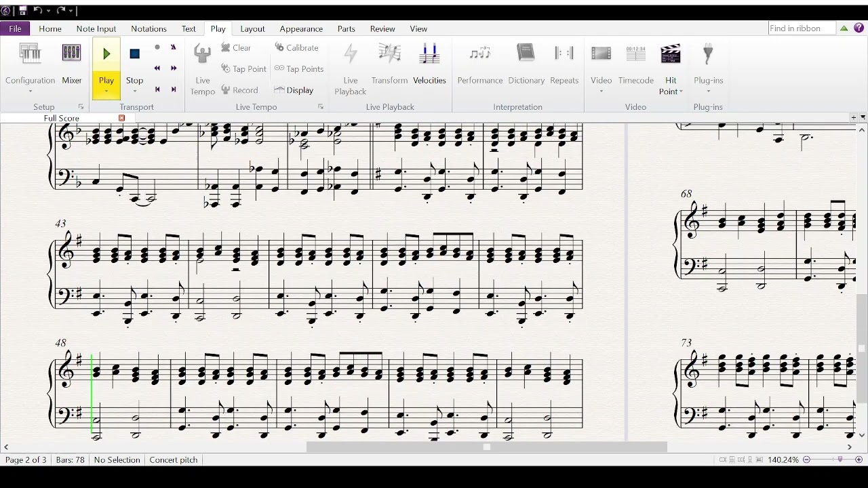Image resolution: width=868 pixels, height=488 pixels.
Task: Switch to the View tab
Action: [x=418, y=28]
